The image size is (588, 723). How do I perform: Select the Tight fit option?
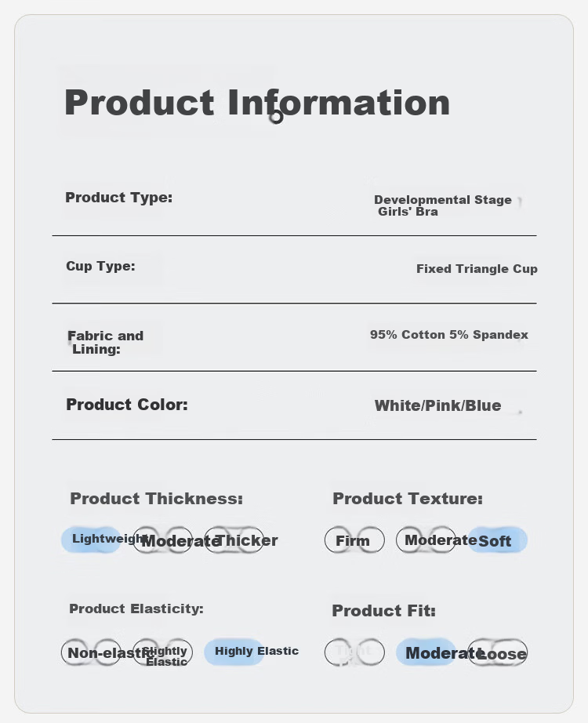tap(354, 652)
